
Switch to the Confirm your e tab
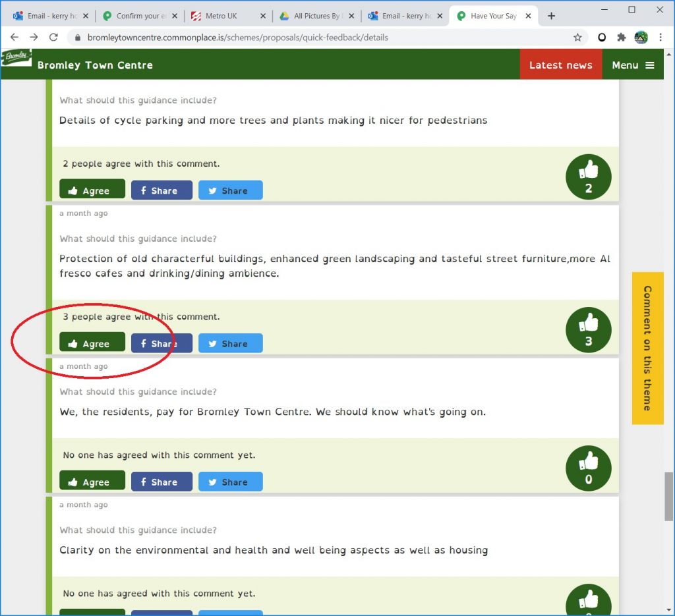click(x=140, y=16)
